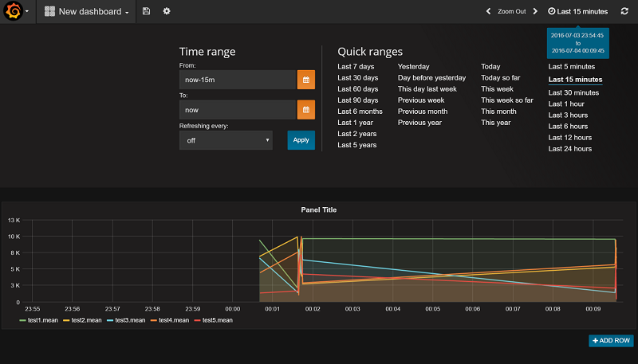
Task: Pick the Today quick range
Action: pyautogui.click(x=490, y=67)
